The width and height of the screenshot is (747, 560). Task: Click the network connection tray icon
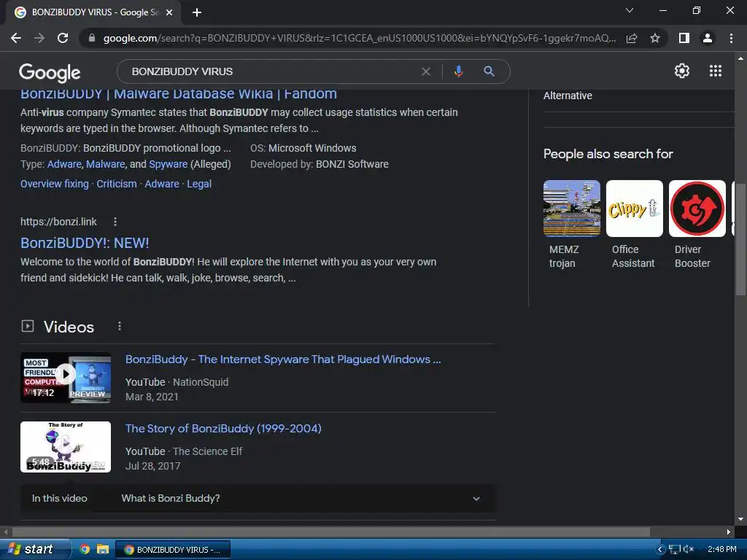[674, 550]
